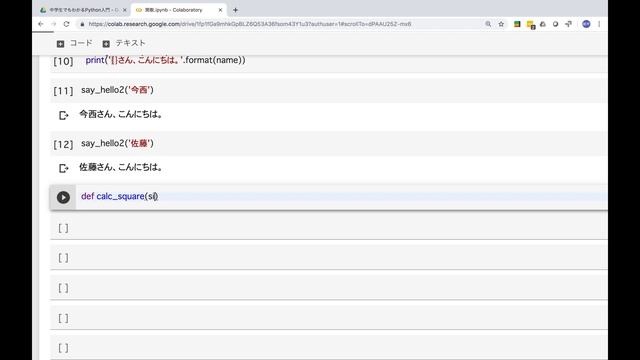Screen dimensions: 640x360
Task: Click the [12] execution count label
Action: (x=63, y=144)
